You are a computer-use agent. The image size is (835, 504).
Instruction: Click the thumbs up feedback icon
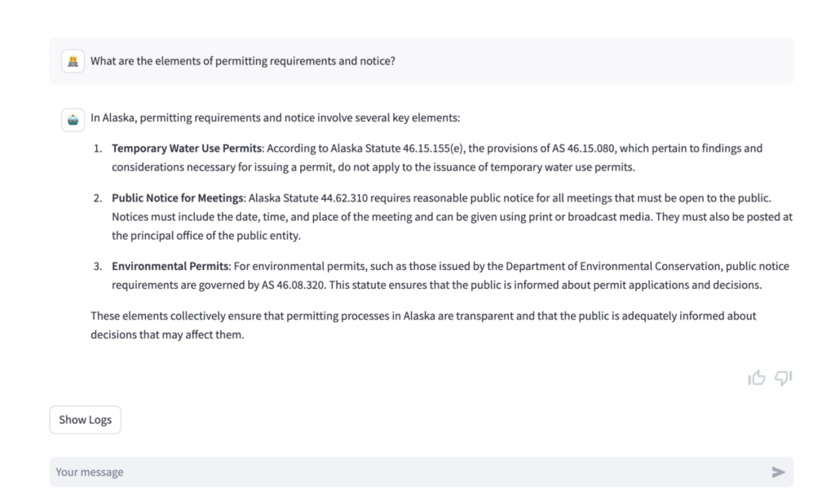click(757, 378)
